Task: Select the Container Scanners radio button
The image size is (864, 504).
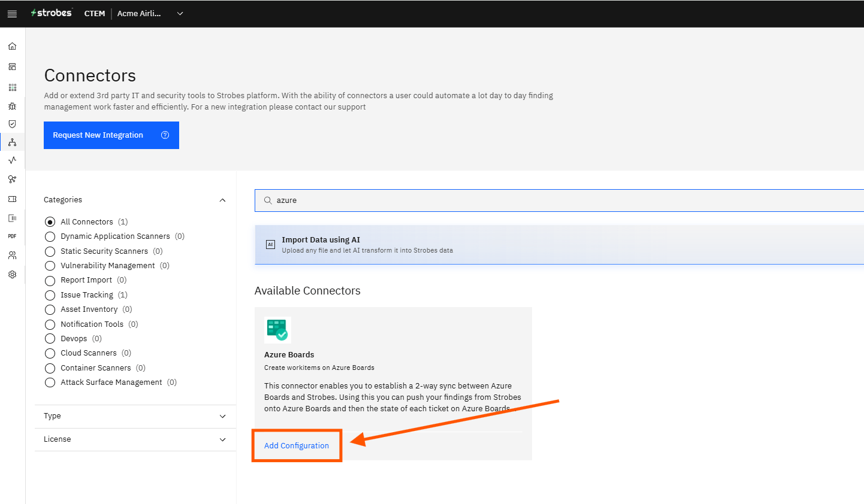Action: pyautogui.click(x=50, y=368)
